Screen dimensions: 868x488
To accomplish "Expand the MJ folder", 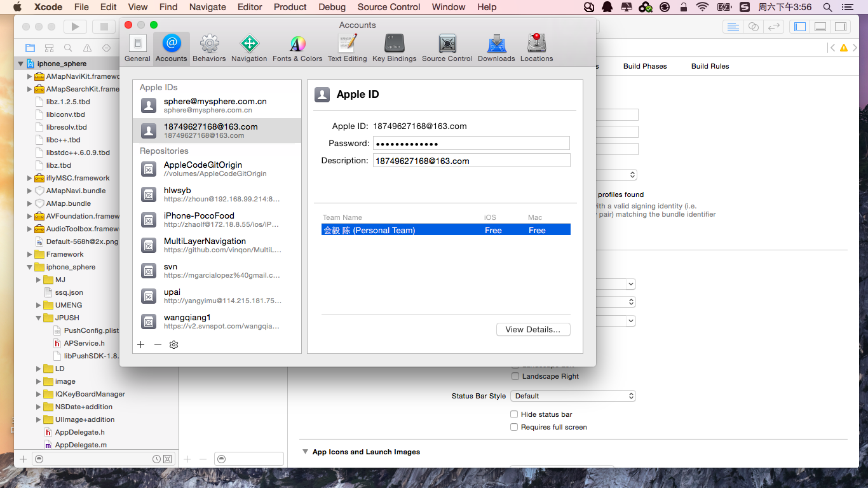I will [x=38, y=280].
